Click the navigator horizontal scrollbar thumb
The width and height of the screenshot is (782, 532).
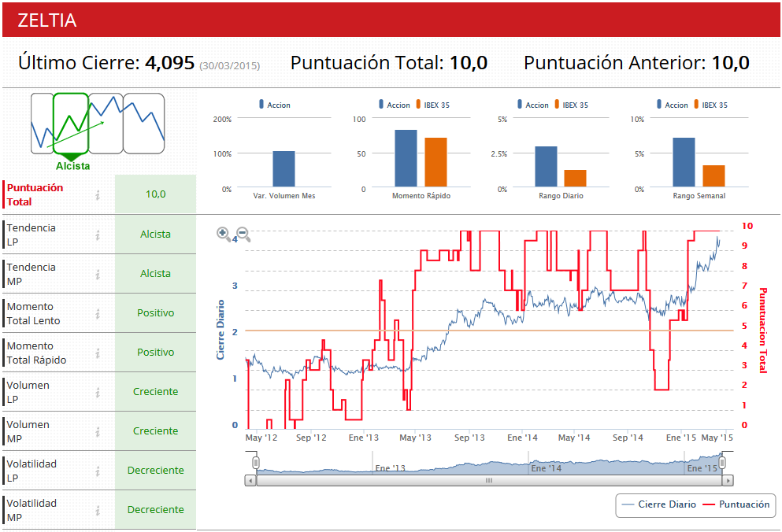pos(489,481)
